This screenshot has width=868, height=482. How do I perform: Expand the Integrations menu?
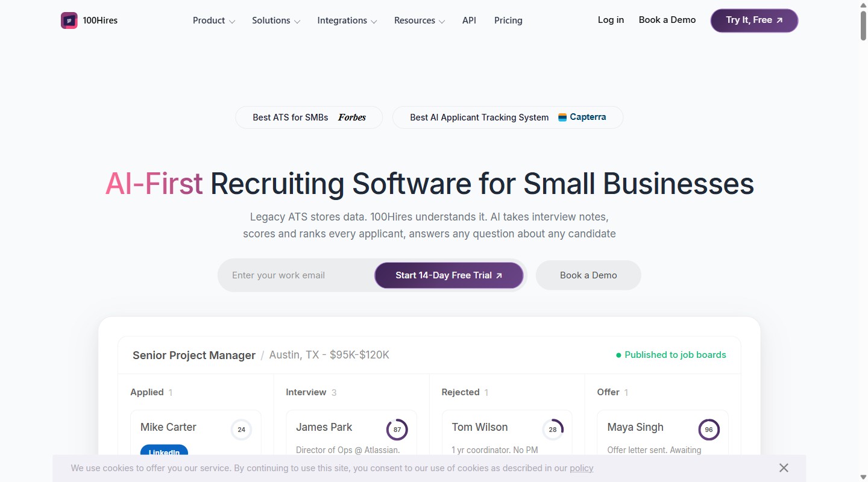[347, 20]
